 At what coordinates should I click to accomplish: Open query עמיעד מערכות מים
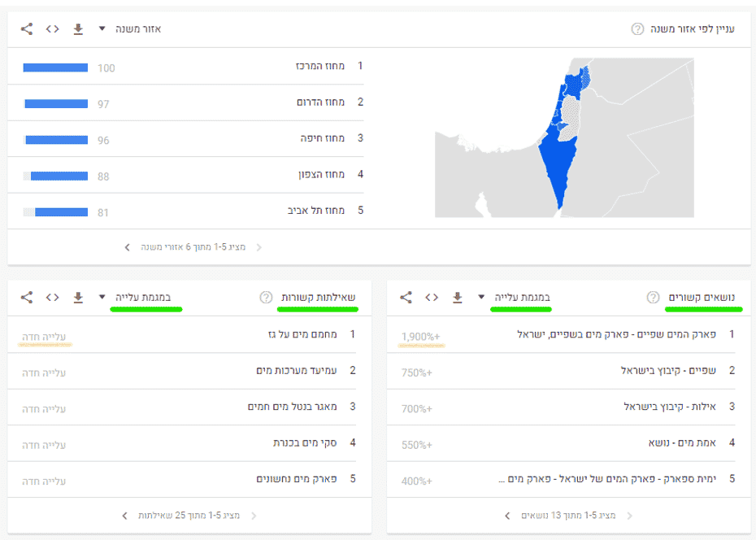coord(297,370)
